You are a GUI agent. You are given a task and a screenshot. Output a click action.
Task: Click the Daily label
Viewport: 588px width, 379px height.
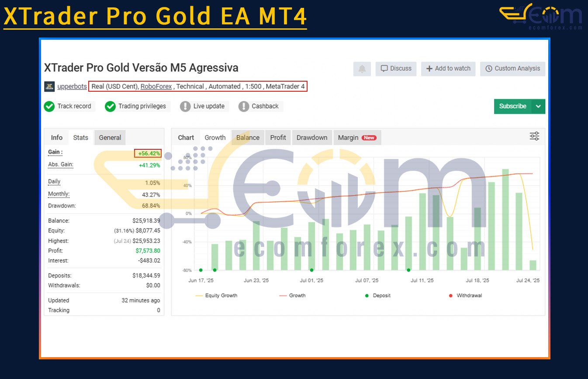54,182
